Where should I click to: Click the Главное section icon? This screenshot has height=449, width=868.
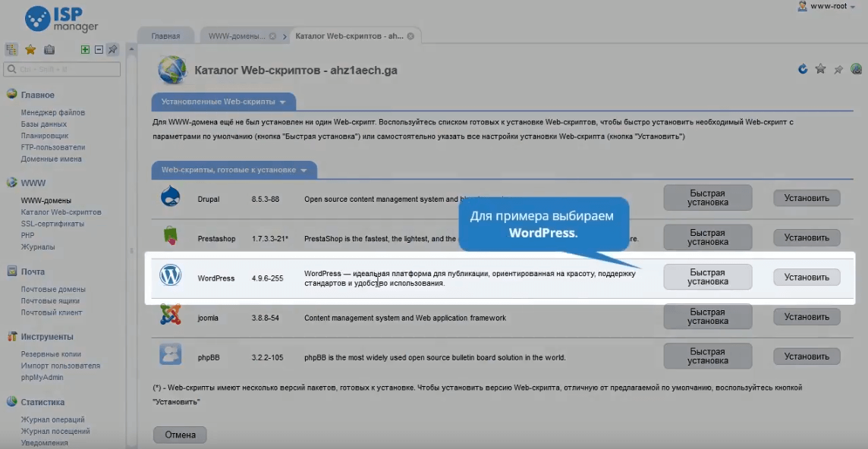coord(11,94)
